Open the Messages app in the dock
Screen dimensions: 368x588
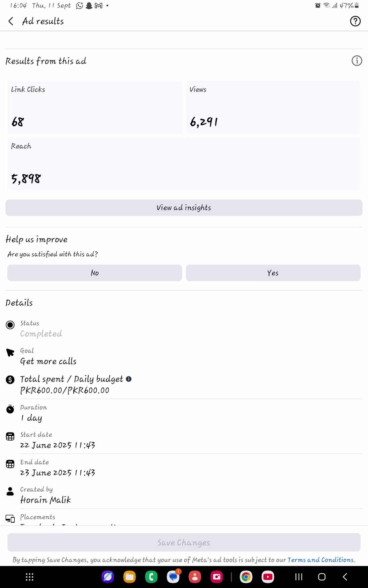point(173,577)
